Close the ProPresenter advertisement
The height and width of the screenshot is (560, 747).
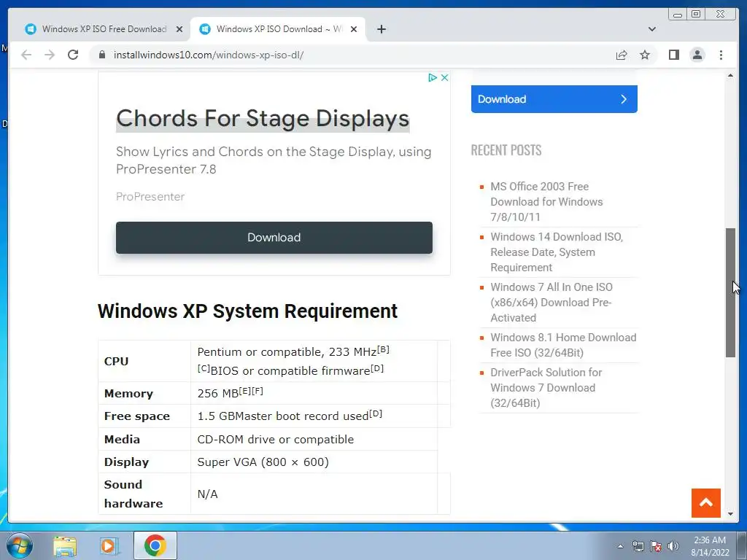444,77
